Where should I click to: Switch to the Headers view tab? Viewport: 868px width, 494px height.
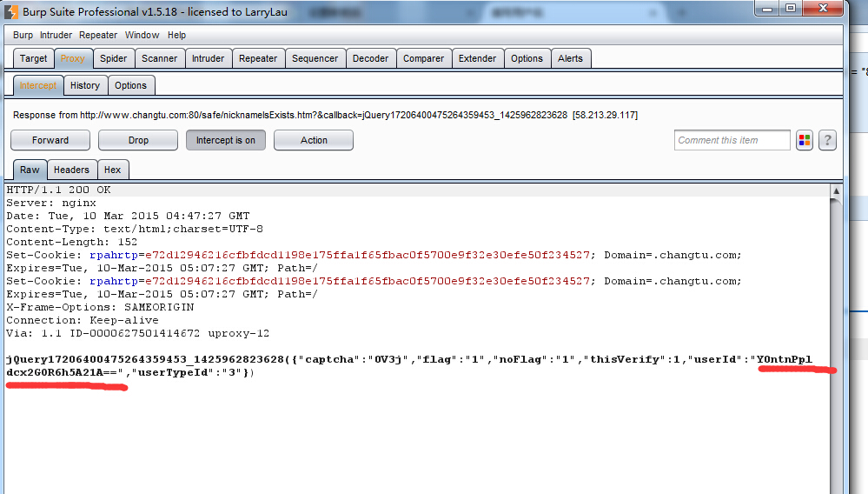pyautogui.click(x=71, y=170)
